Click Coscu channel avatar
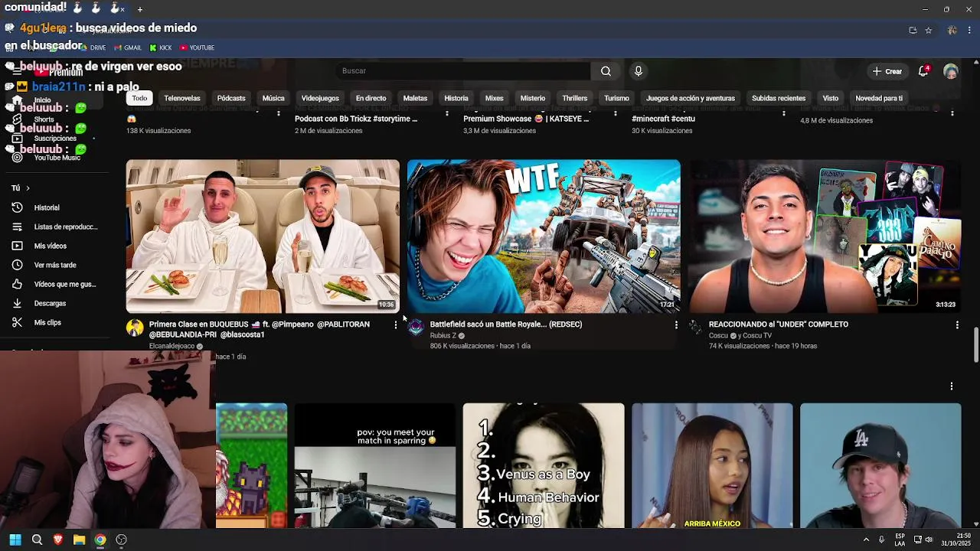Image resolution: width=980 pixels, height=551 pixels. click(x=695, y=328)
